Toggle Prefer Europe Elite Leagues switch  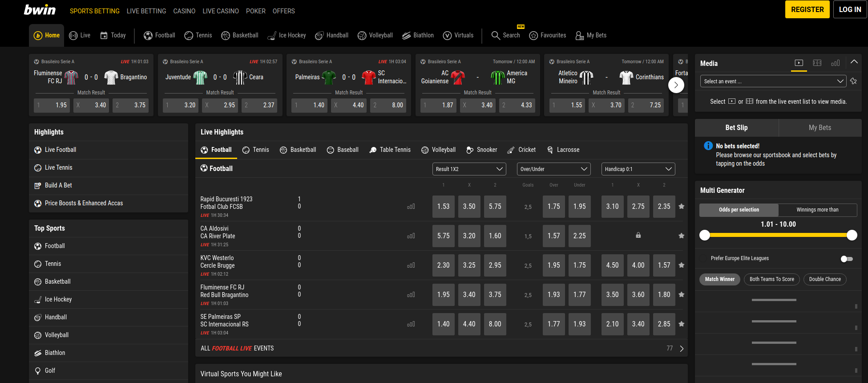click(x=847, y=259)
